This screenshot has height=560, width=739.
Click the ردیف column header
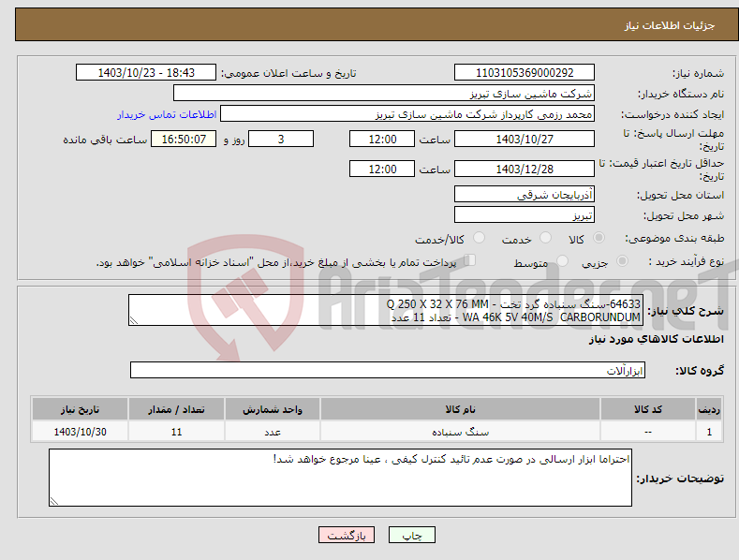[709, 409]
